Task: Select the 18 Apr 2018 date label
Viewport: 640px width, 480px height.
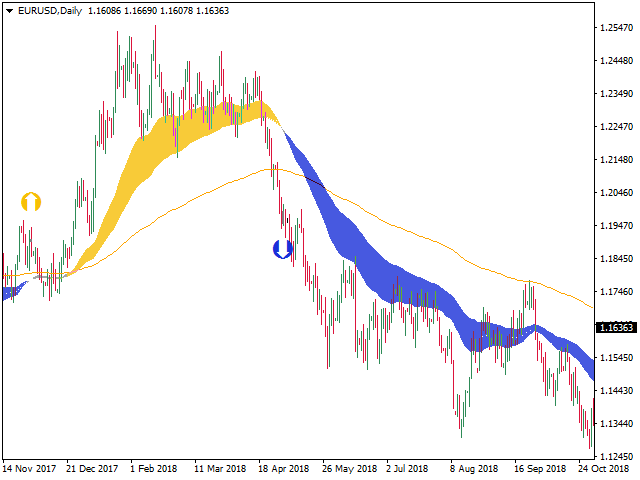Action: tap(283, 469)
